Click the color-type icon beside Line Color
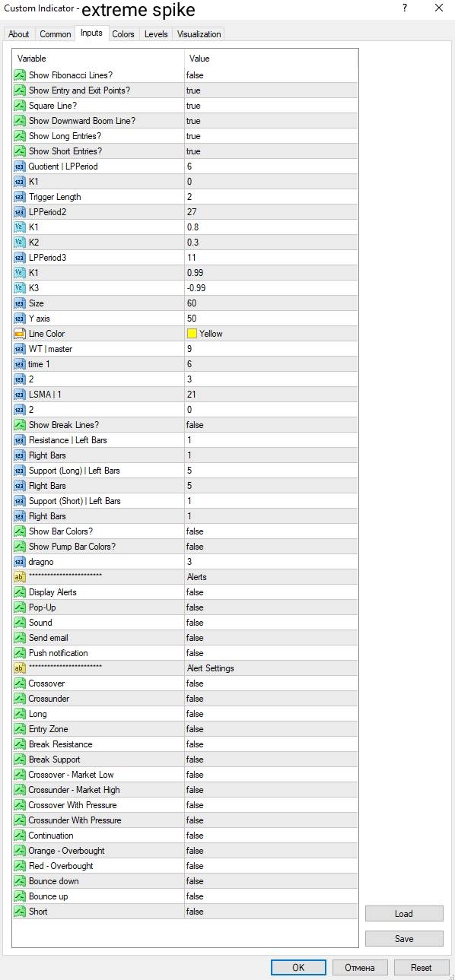This screenshot has width=455, height=980. point(20,334)
